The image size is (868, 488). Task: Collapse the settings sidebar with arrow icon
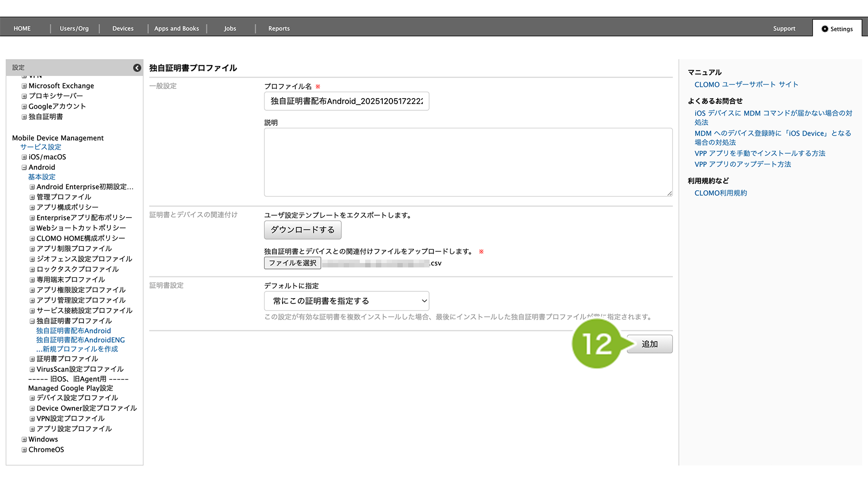tap(137, 68)
